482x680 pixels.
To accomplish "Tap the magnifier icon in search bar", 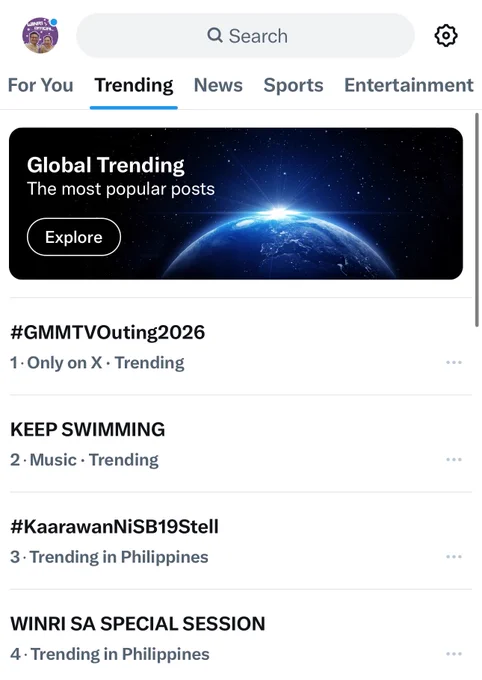I will click(x=215, y=35).
